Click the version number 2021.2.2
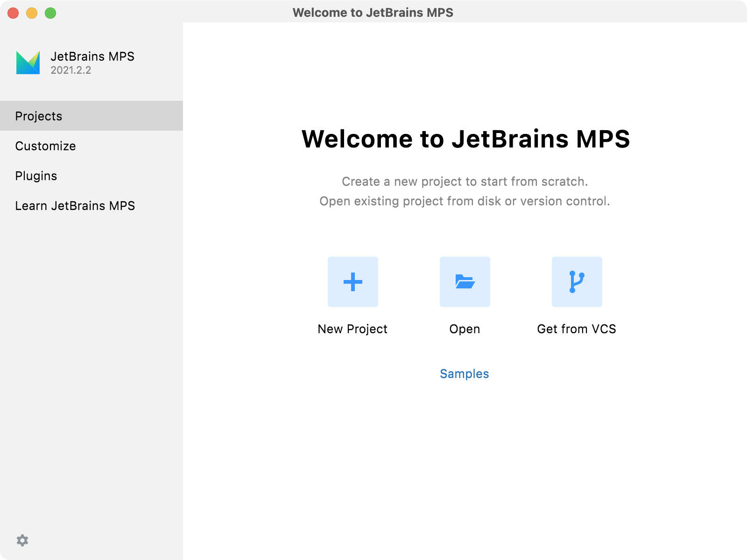This screenshot has width=747, height=560. [70, 70]
